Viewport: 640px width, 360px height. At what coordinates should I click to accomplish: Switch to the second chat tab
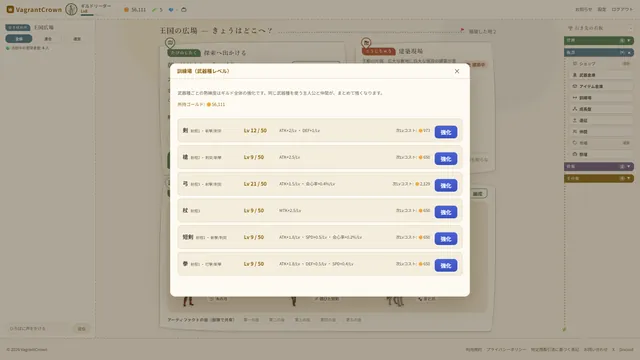[48, 39]
